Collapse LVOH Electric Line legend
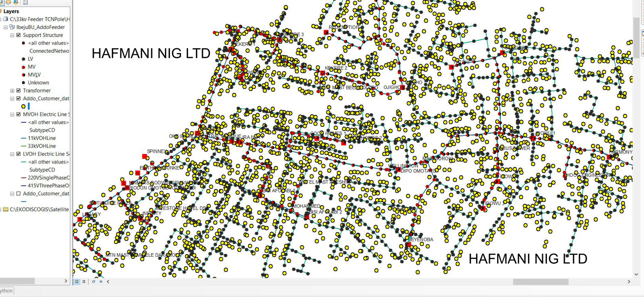 (12, 154)
